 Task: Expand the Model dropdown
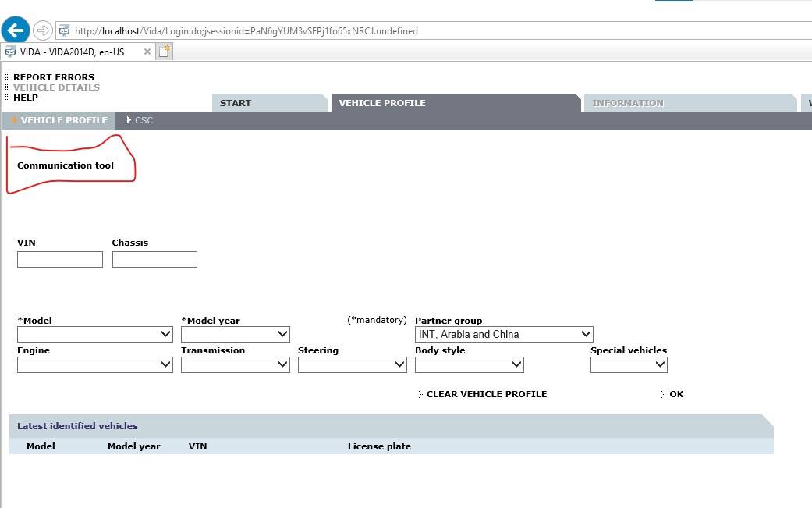[95, 334]
